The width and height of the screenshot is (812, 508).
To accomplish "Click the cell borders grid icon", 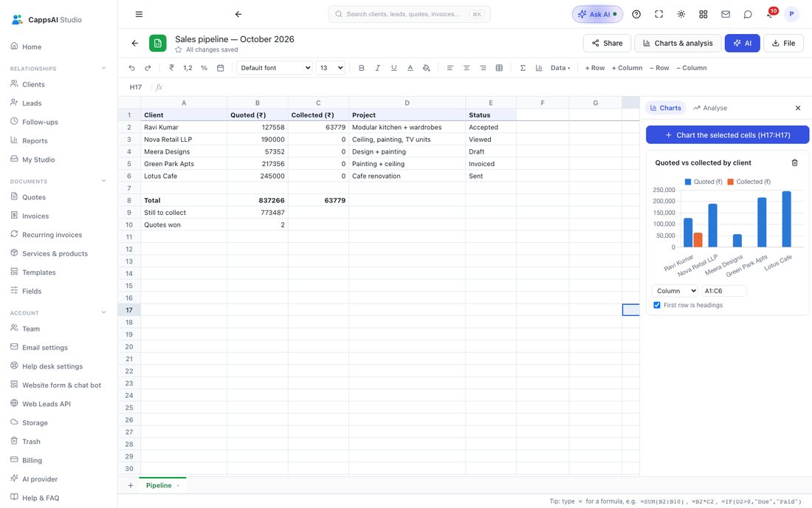I will tap(499, 68).
